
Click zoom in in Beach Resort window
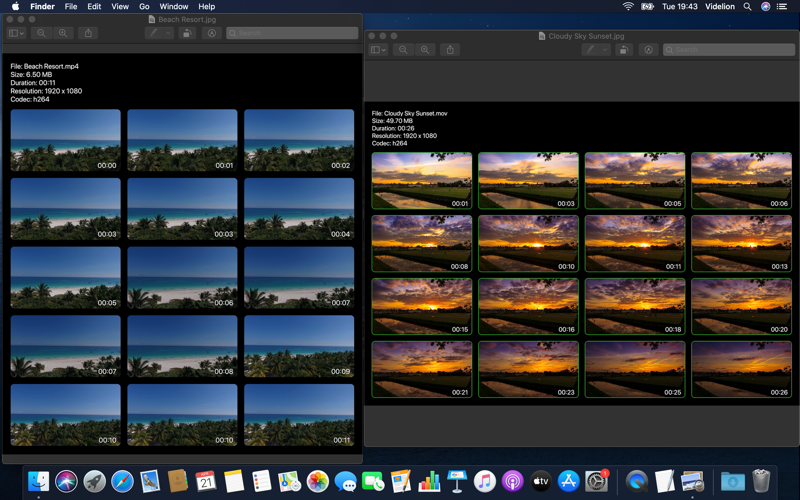point(63,33)
